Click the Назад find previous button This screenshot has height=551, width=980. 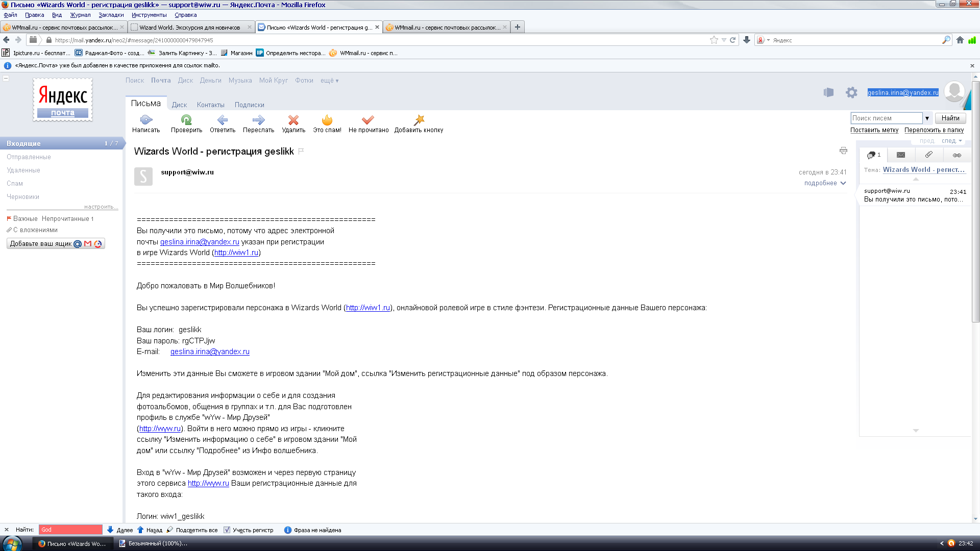150,530
